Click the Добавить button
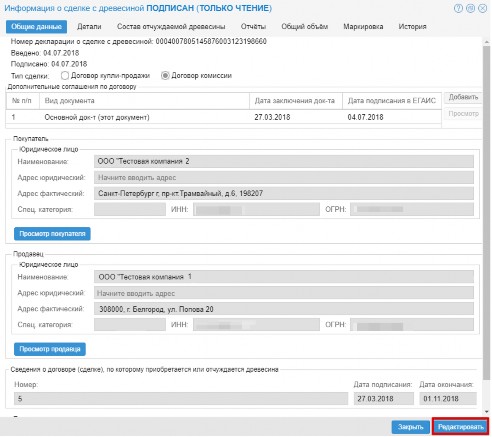Screen dimensions: 492x437 (463, 97)
